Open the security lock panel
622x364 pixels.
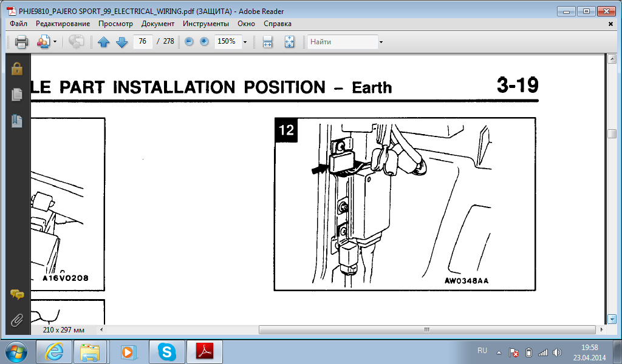point(17,69)
